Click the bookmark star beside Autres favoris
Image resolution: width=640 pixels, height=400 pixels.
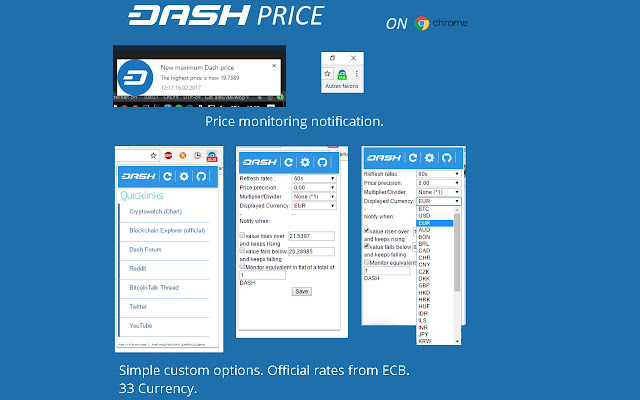coord(327,73)
